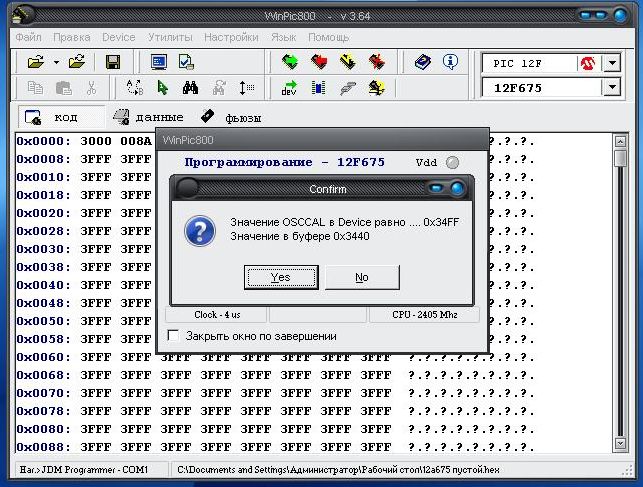Open the blue book icon
The height and width of the screenshot is (487, 643).
422,62
